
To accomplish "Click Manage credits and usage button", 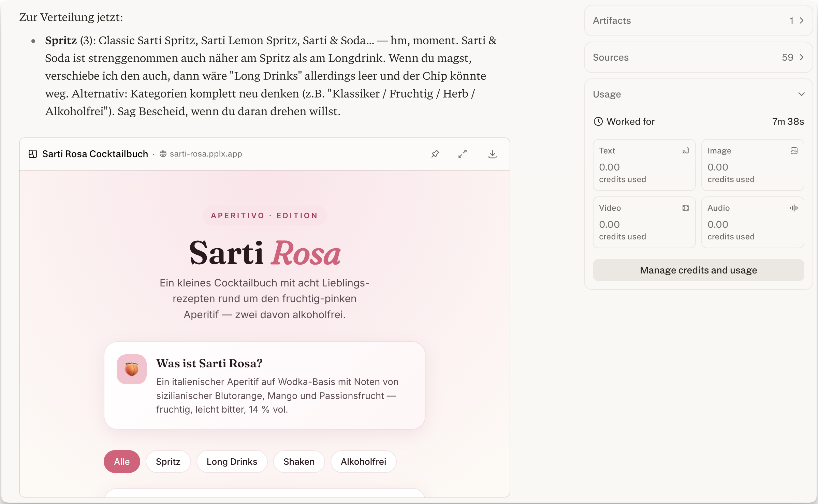I will point(698,270).
